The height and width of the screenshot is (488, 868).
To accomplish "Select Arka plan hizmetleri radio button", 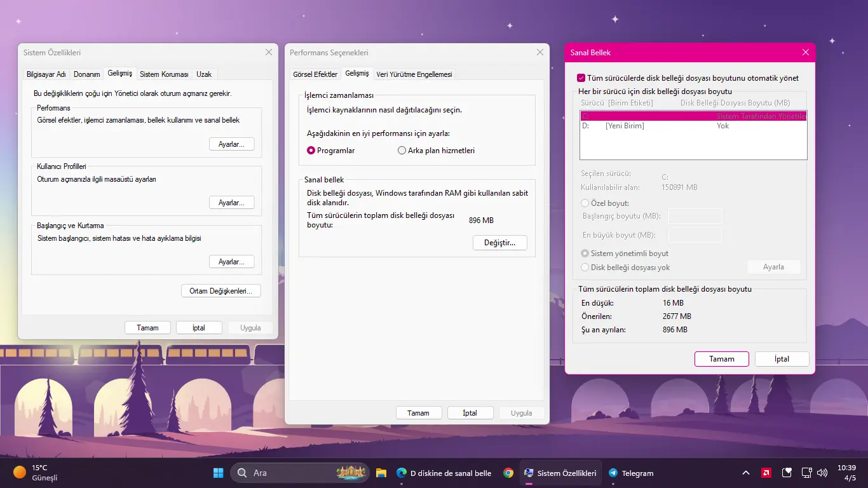I will 402,151.
